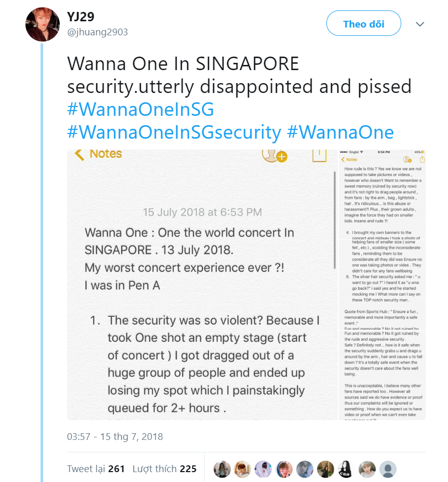
Task: Click the third liker avatar
Action: [263, 469]
